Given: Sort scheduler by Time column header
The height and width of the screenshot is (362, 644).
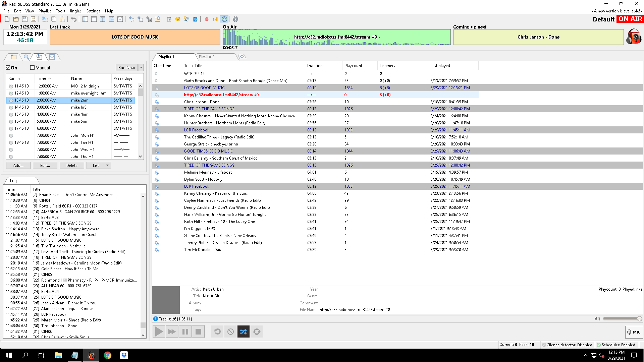Looking at the screenshot, I should pos(52,78).
